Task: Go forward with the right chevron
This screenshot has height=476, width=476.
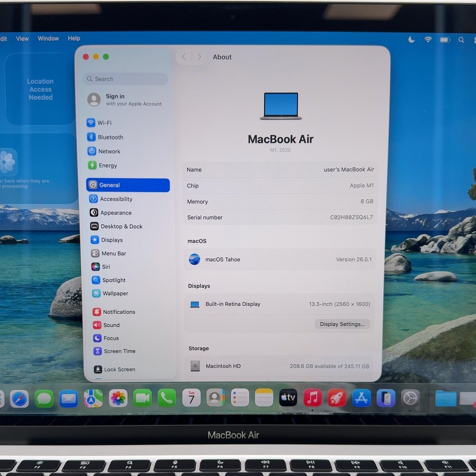Action: (x=199, y=57)
